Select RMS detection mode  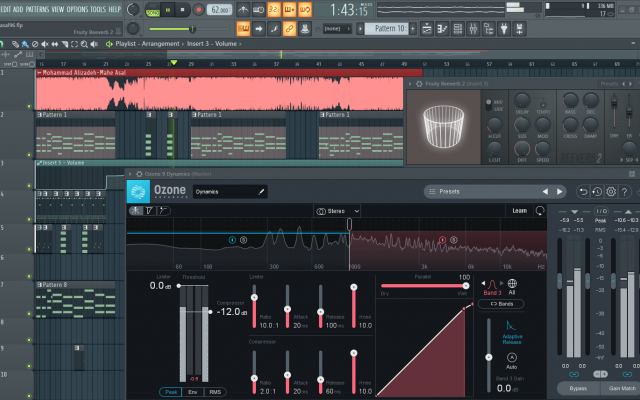(x=215, y=392)
